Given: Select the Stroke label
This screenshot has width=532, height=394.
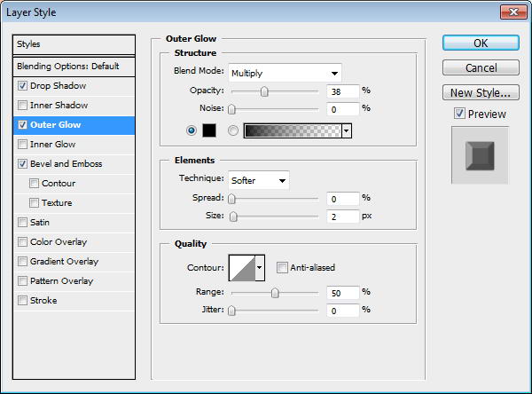Looking at the screenshot, I should coord(43,301).
